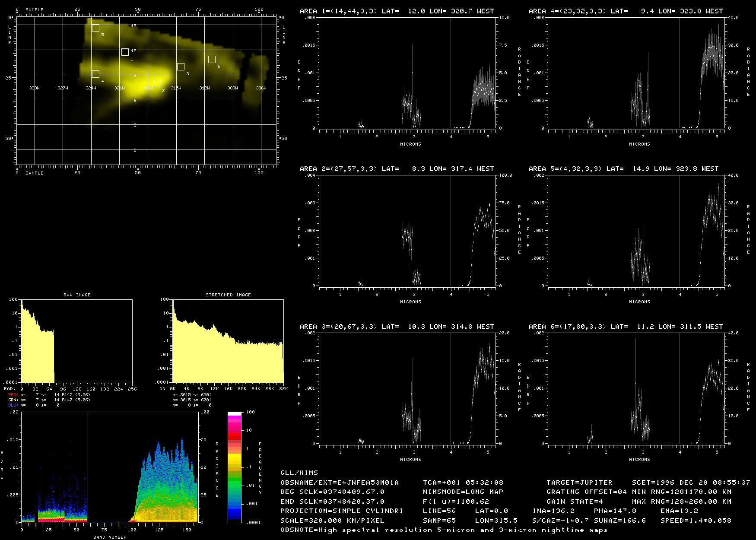Select the AREA 2 spectrum plot
This screenshot has width=756, height=540.
[x=407, y=231]
